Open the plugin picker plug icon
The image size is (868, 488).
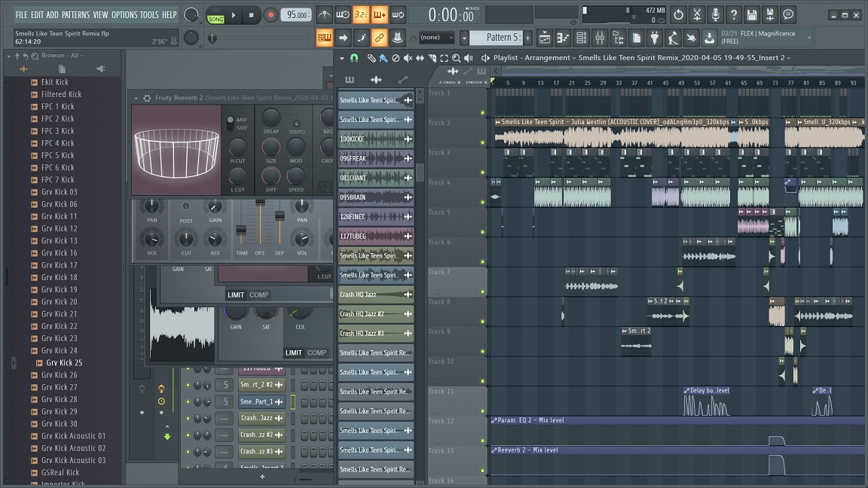(654, 38)
